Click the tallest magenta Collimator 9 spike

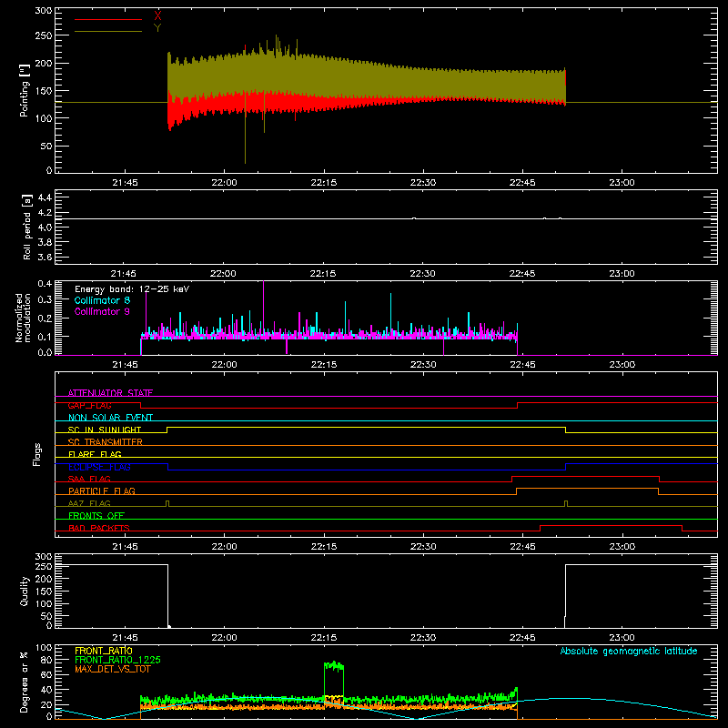tap(264, 307)
